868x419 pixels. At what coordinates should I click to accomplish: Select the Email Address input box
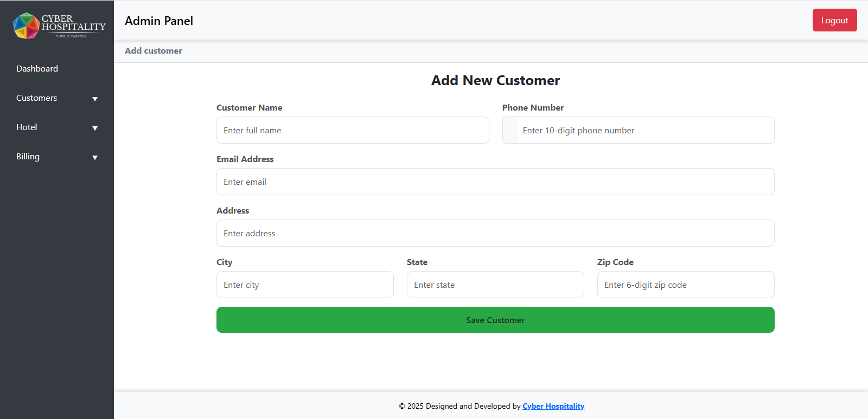point(495,182)
